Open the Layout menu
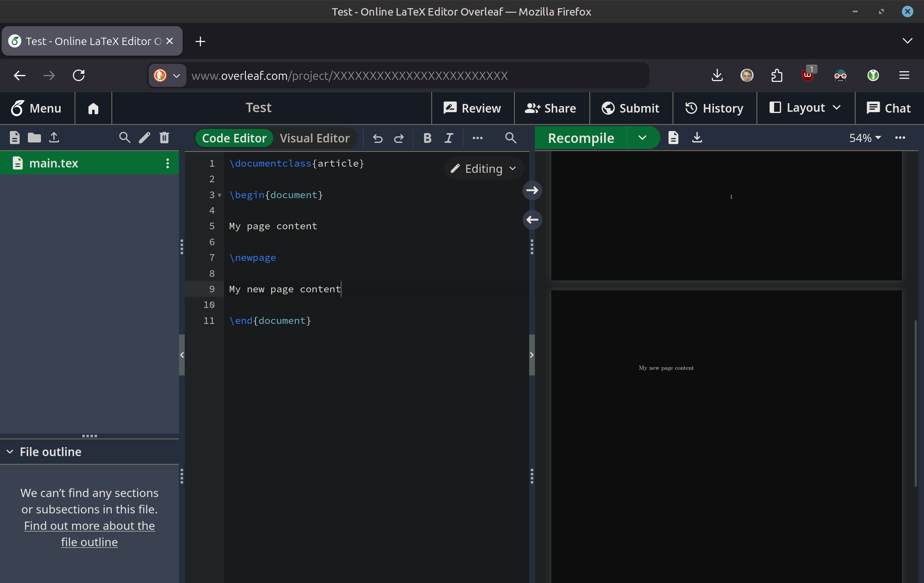The image size is (924, 583). pyautogui.click(x=805, y=108)
